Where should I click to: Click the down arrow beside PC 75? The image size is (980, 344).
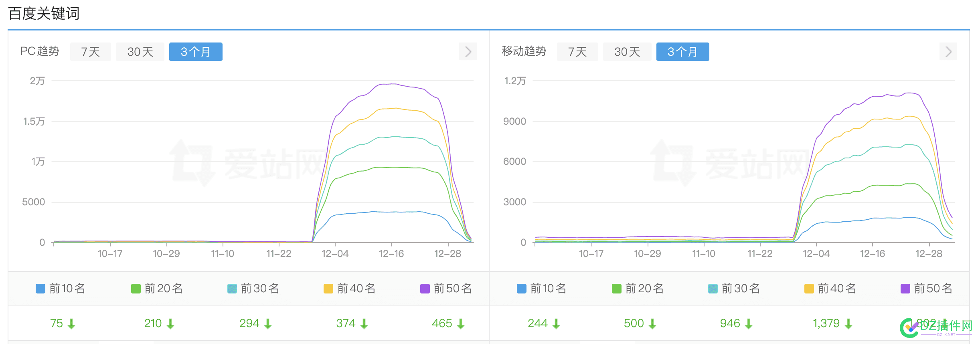(71, 324)
